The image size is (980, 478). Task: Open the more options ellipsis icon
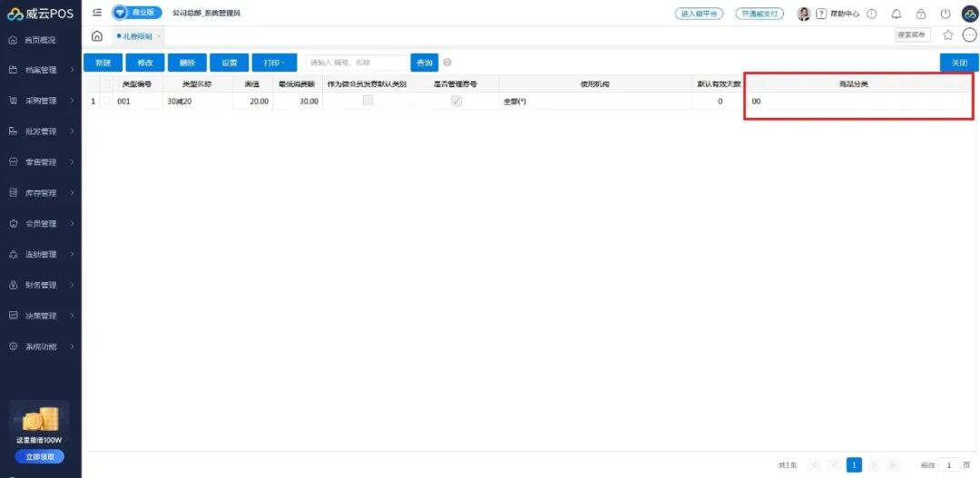pyautogui.click(x=969, y=35)
